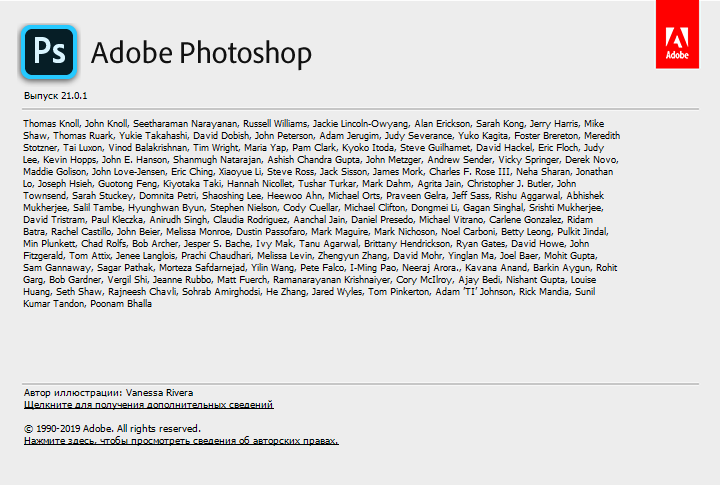Click the name Brittany Hendrickson
This screenshot has width=720, height=485.
407,243
